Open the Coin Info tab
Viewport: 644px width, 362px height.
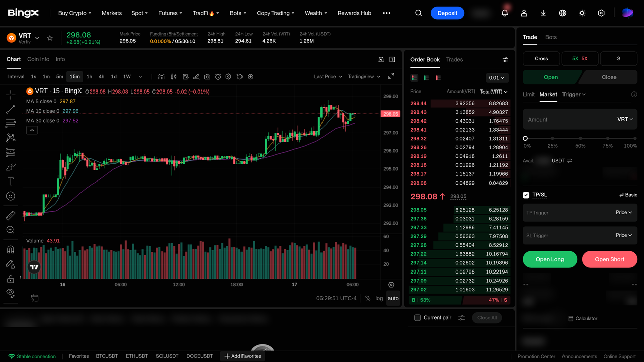(x=38, y=59)
